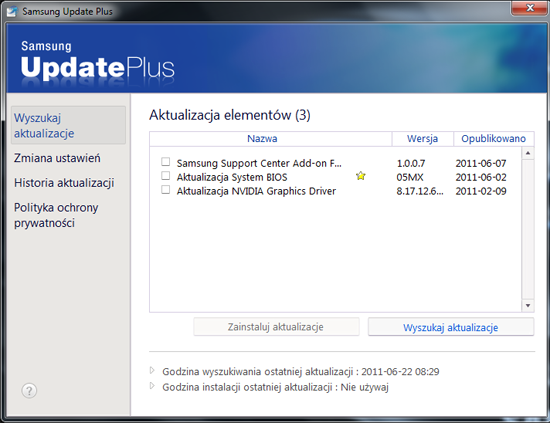Open Zmiana ustawień in the sidebar
550x423 pixels.
tap(57, 158)
